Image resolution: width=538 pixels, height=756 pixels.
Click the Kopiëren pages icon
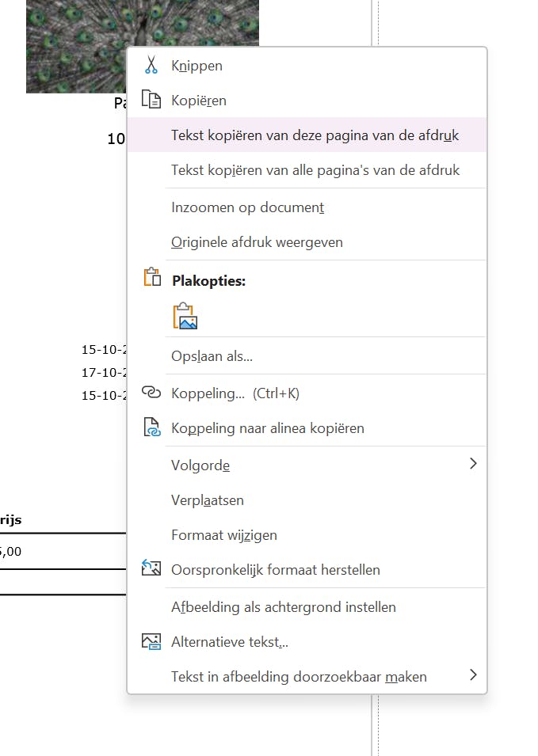(x=151, y=100)
